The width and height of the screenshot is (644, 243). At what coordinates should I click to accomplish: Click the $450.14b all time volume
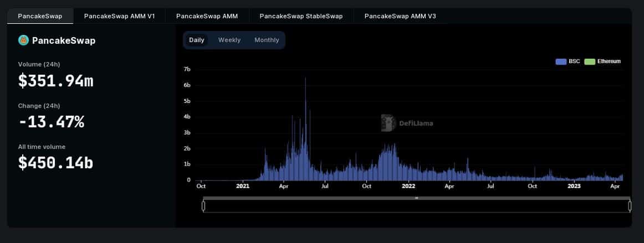point(56,163)
